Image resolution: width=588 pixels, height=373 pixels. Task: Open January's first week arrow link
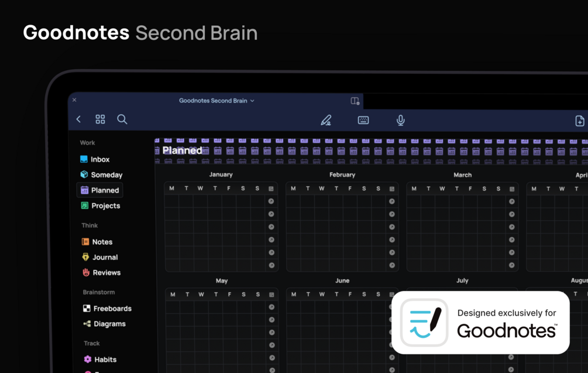click(271, 201)
